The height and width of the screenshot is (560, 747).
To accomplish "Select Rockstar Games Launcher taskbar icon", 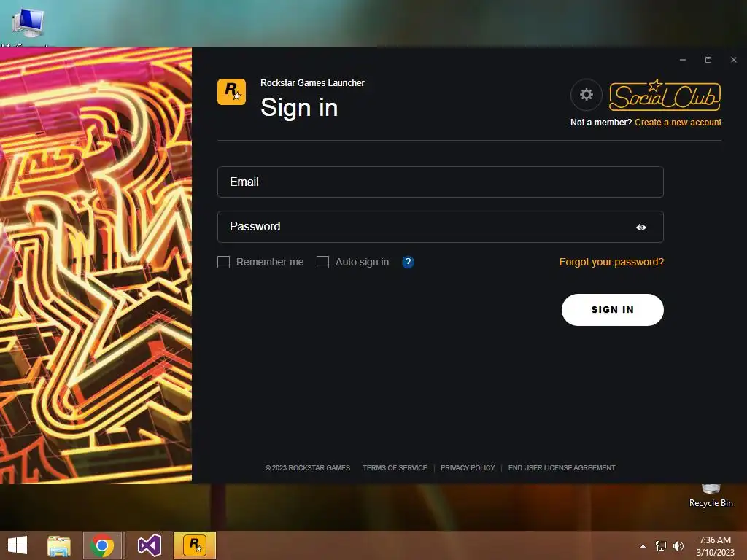I will pos(195,545).
